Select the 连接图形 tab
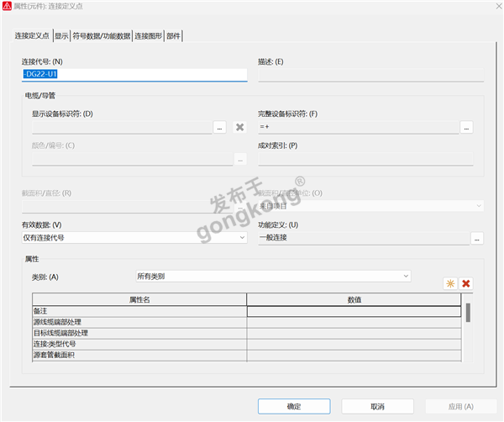Image resolution: width=504 pixels, height=422 pixels. coord(148,36)
